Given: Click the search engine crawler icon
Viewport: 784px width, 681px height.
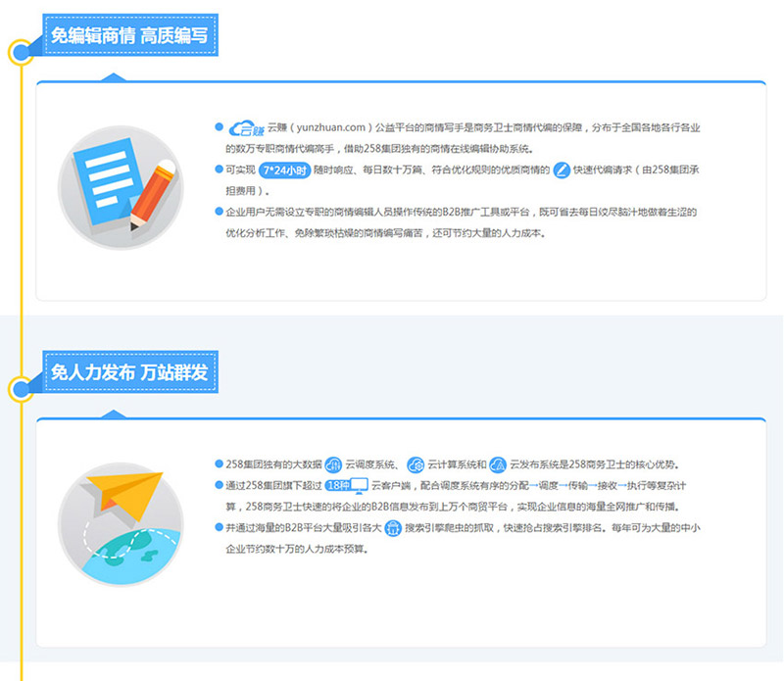Looking at the screenshot, I should (393, 528).
